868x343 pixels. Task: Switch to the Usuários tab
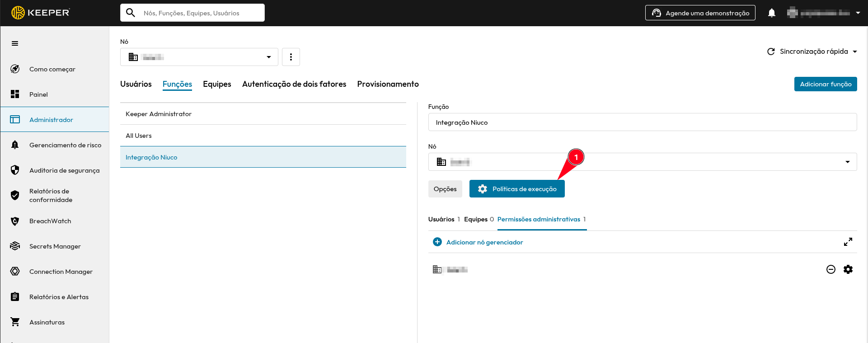(136, 84)
